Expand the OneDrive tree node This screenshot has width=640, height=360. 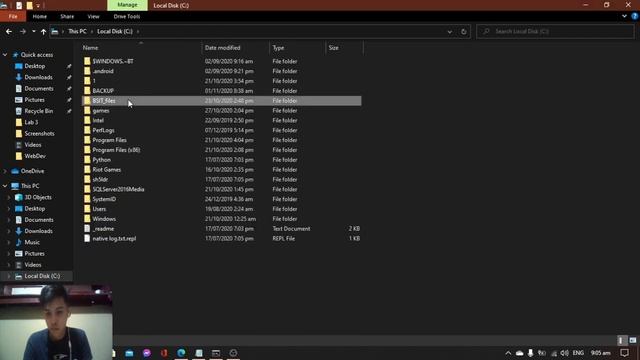pyautogui.click(x=5, y=171)
